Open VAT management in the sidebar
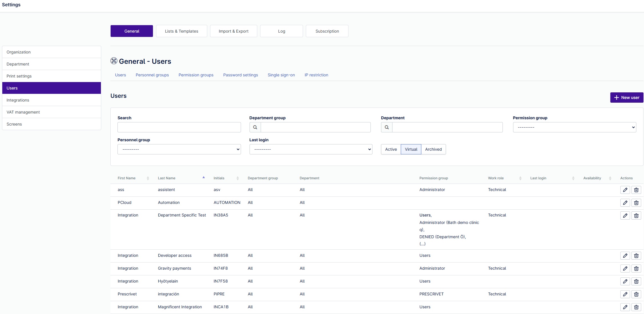This screenshot has height=314, width=644. click(x=51, y=112)
